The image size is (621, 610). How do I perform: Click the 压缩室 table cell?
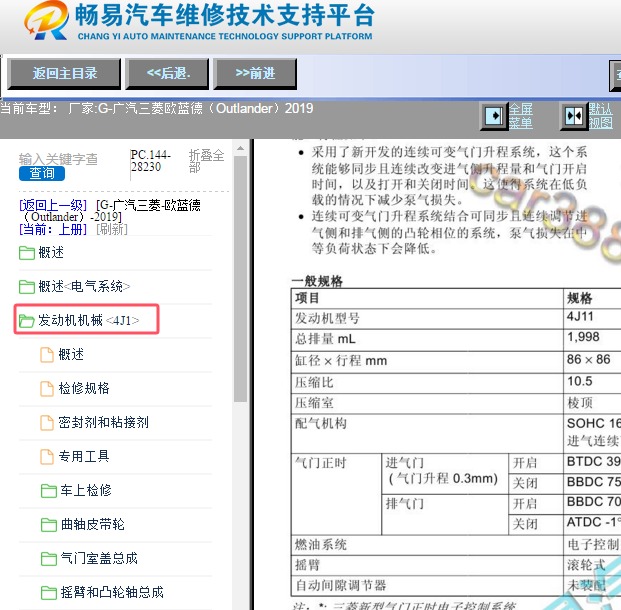pos(427,404)
